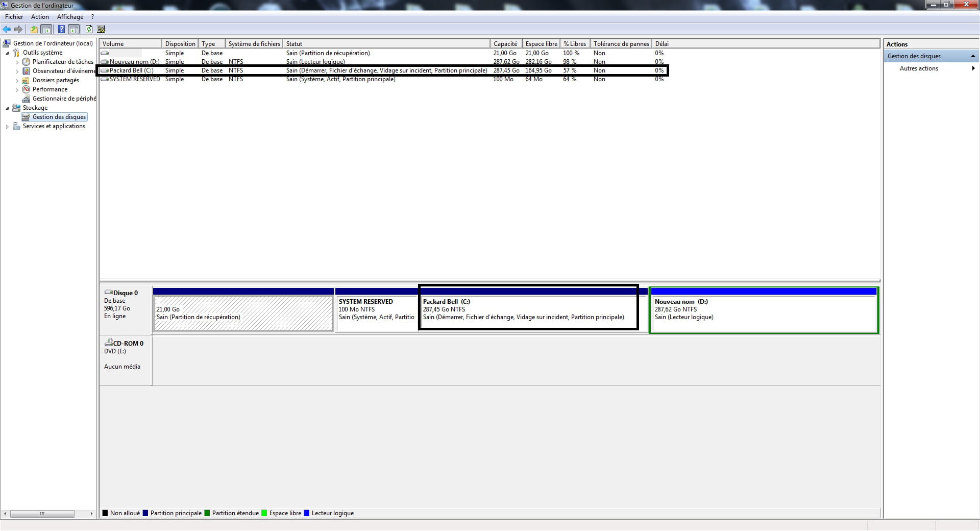
Task: Open the ? help menu
Action: (92, 17)
